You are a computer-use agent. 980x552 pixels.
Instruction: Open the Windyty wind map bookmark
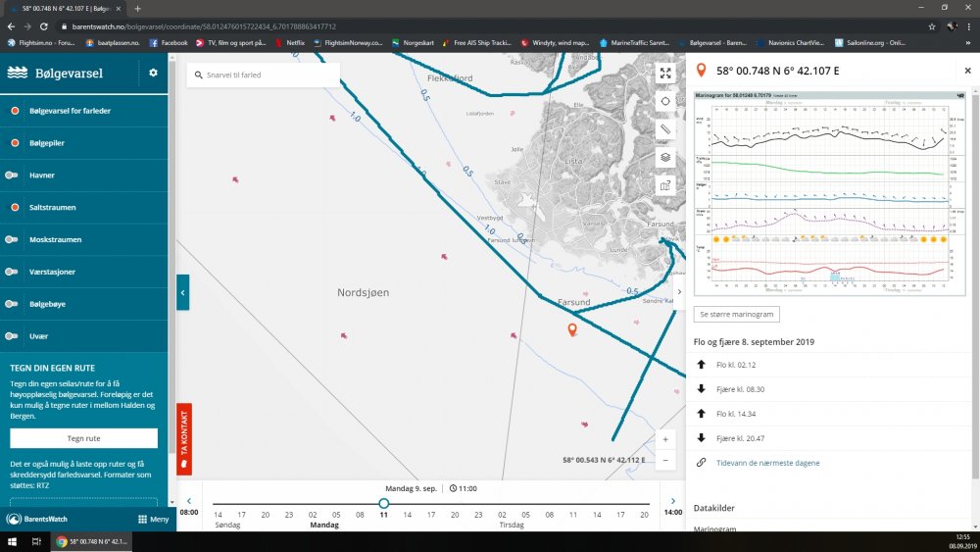pos(555,43)
